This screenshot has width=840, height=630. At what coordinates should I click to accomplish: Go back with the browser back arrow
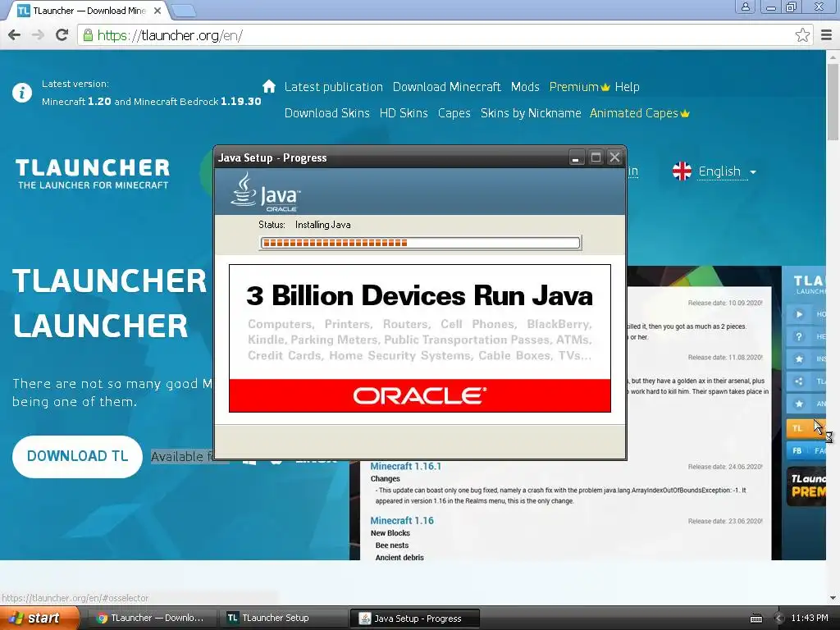(x=15, y=35)
